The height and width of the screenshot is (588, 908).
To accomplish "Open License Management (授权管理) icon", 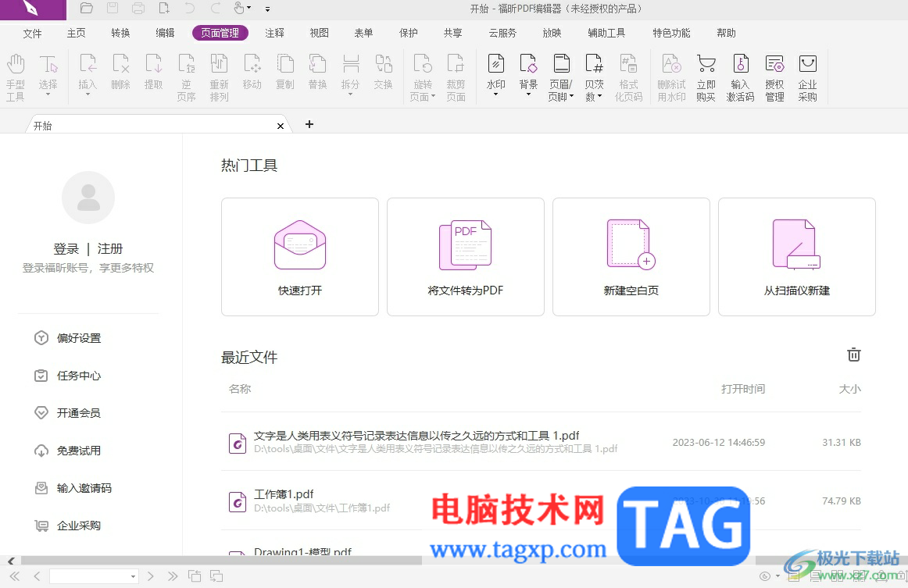I will click(774, 77).
